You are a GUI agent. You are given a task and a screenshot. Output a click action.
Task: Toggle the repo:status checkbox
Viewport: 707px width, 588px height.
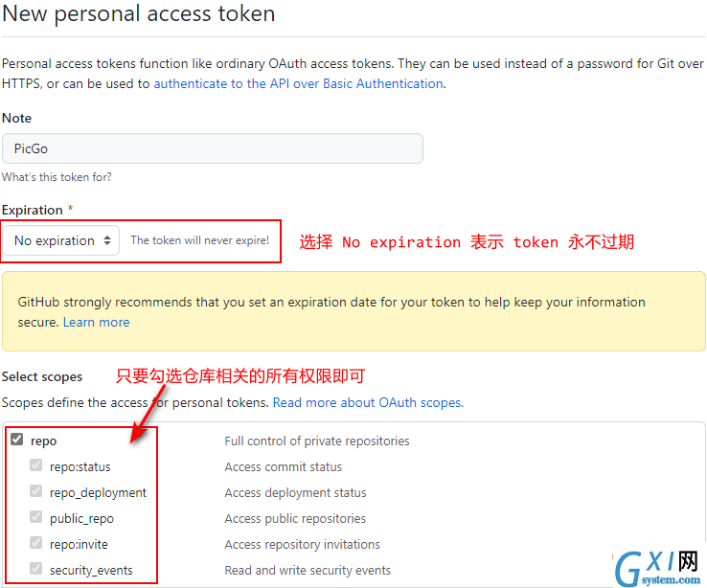[x=36, y=464]
